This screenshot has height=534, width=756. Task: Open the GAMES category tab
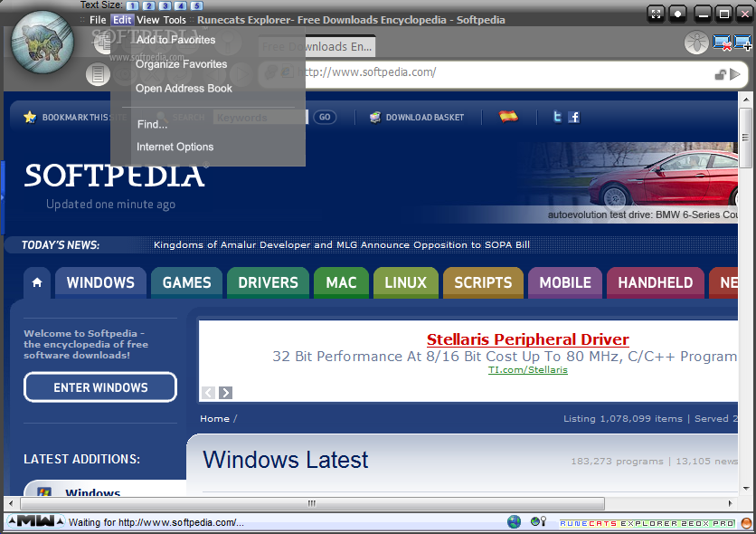click(x=186, y=282)
